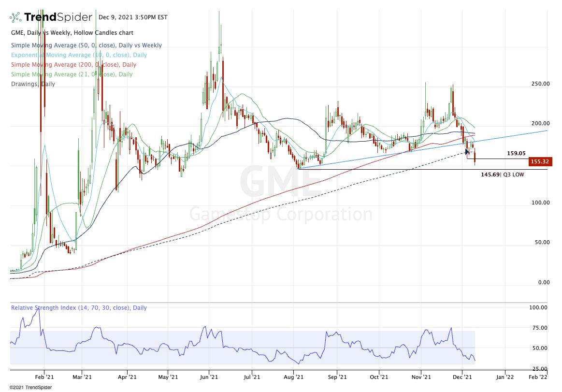Click the Jan '22 date axis label
The width and height of the screenshot is (562, 392).
tap(505, 377)
